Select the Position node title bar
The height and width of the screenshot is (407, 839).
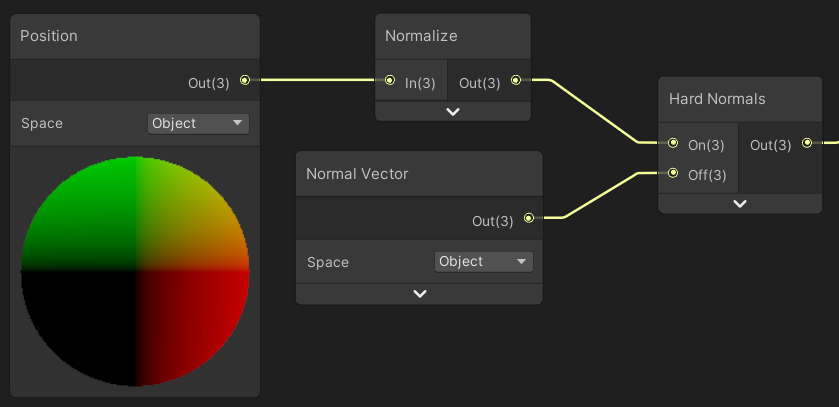[135, 36]
